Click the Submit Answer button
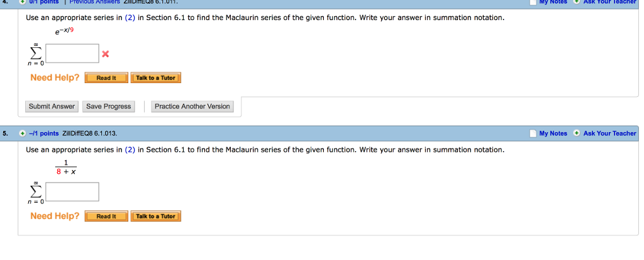 pyautogui.click(x=52, y=106)
